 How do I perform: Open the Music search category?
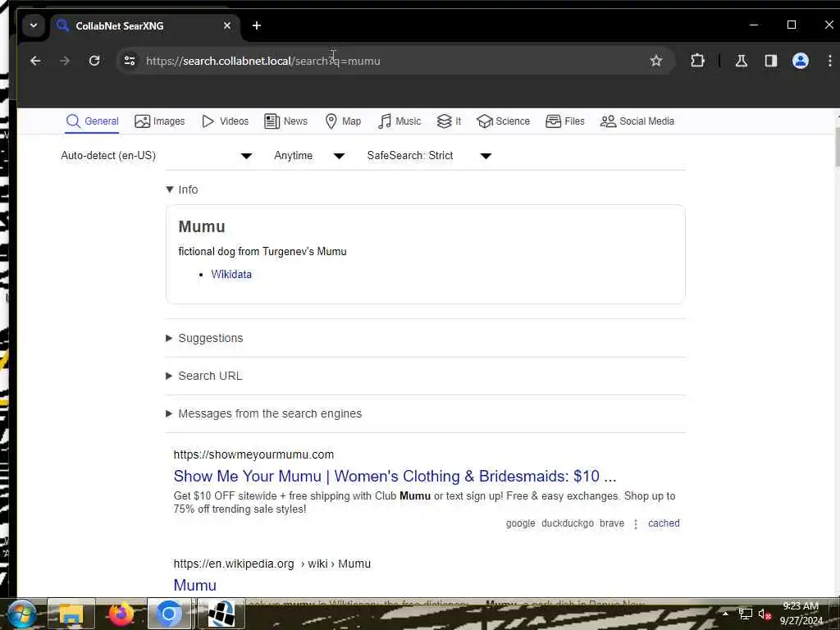coord(399,121)
